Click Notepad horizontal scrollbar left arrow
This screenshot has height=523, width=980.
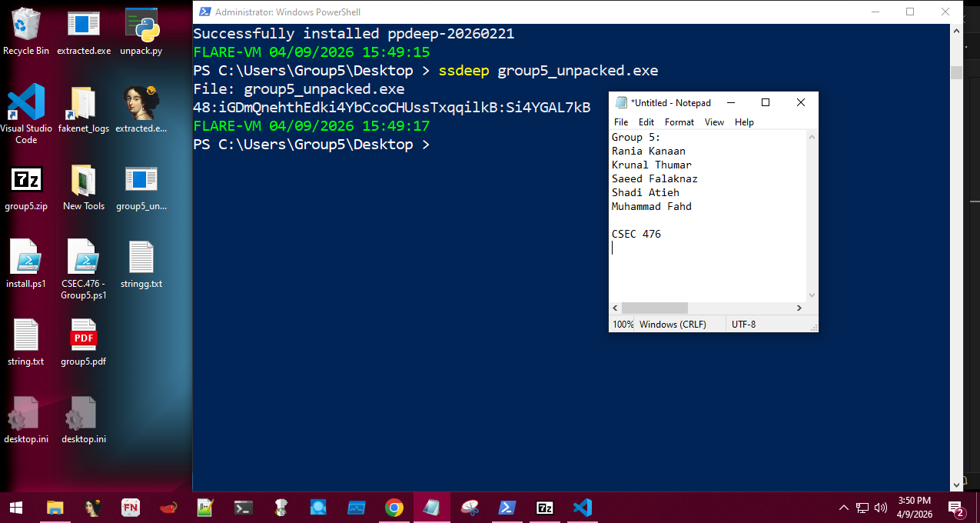(x=616, y=308)
